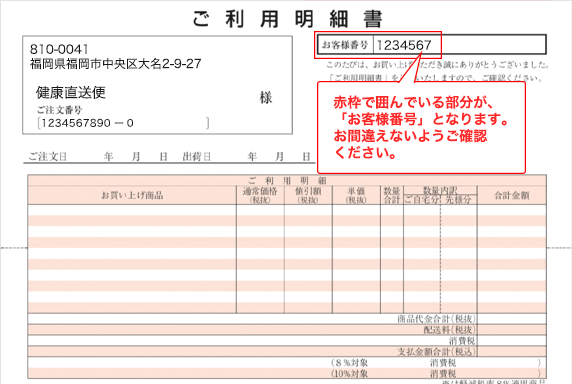Click the 合計金額 column header
572x384 pixels.
[x=511, y=195]
